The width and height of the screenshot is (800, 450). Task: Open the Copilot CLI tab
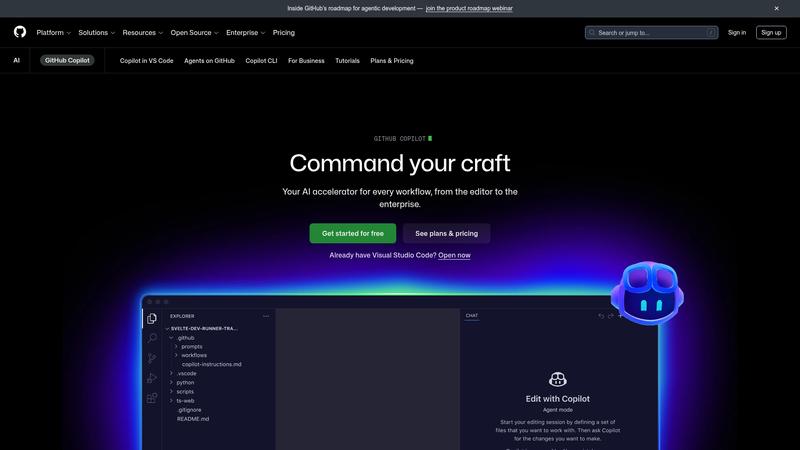coord(261,61)
